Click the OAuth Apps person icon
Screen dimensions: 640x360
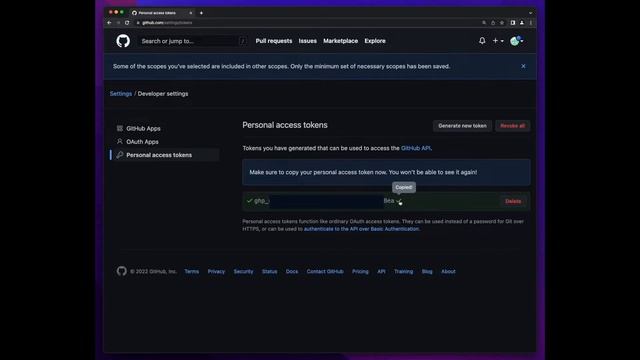pyautogui.click(x=120, y=142)
